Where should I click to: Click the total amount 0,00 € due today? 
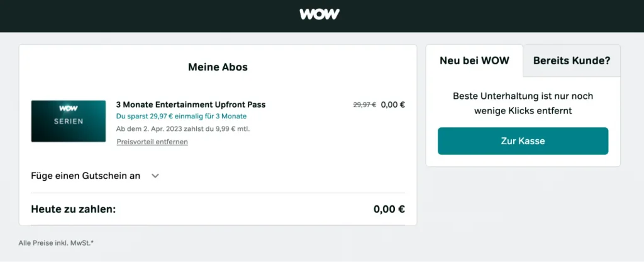point(389,209)
